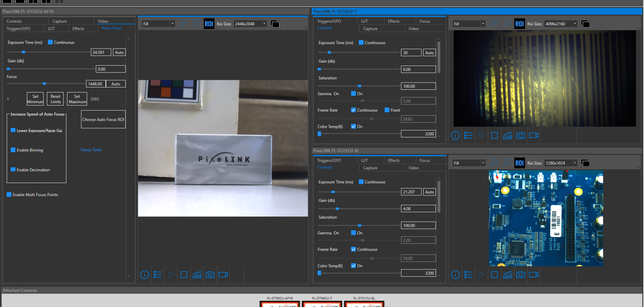Click Color Temp field in PL-D759CU-T
The height and width of the screenshot is (307, 644).
click(x=418, y=134)
